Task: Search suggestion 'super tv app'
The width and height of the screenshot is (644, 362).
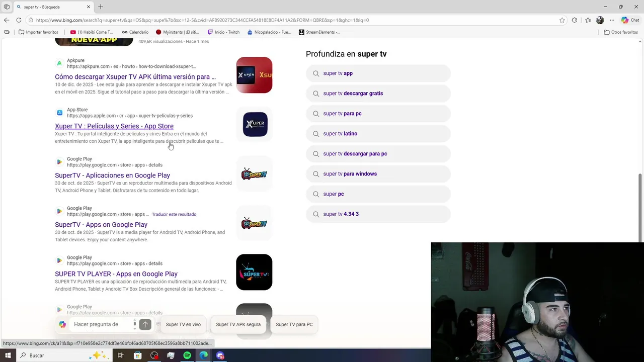Action: pyautogui.click(x=378, y=73)
